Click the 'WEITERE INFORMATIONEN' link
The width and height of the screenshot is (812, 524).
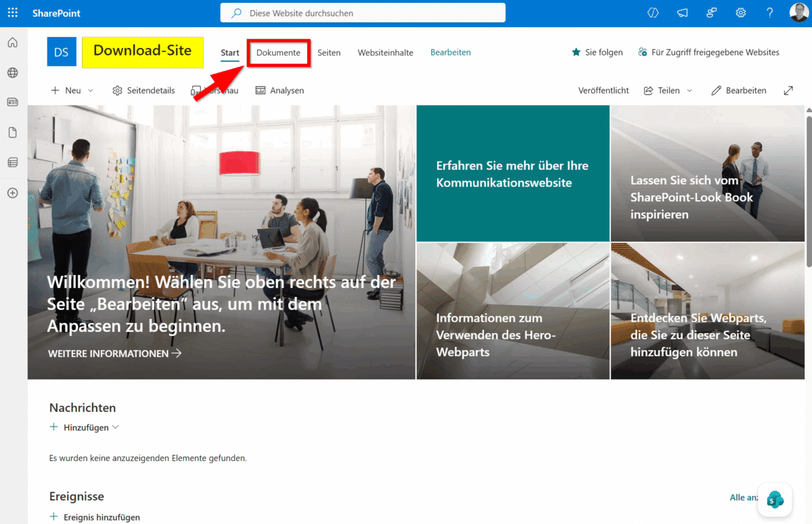pyautogui.click(x=114, y=354)
